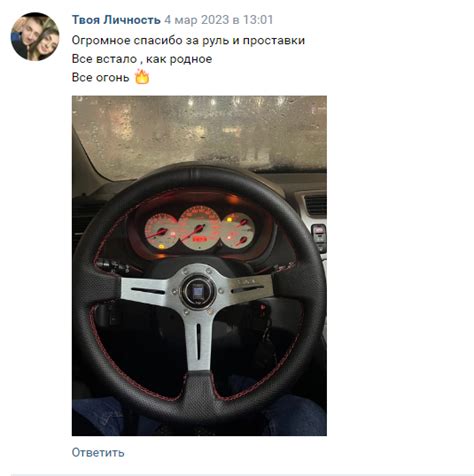Click the dashboard air vent in photo

click(315, 205)
